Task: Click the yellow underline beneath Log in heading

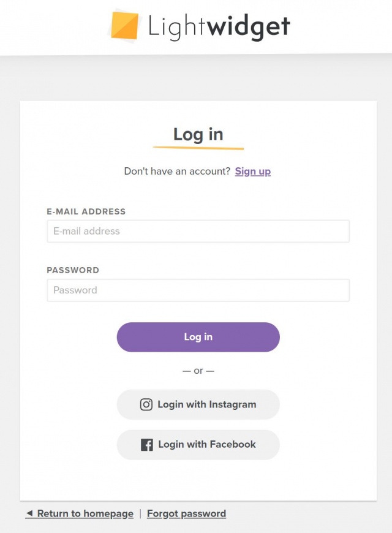Action: [x=198, y=148]
